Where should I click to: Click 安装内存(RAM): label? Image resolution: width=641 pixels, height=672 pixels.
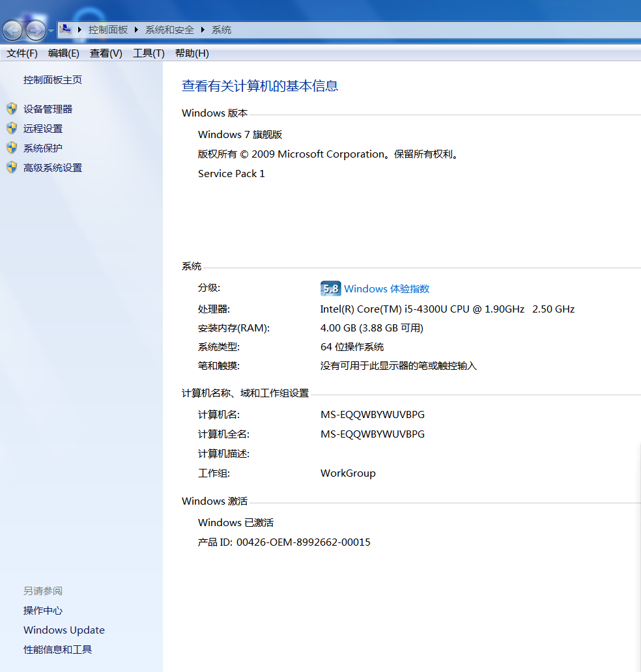click(234, 328)
